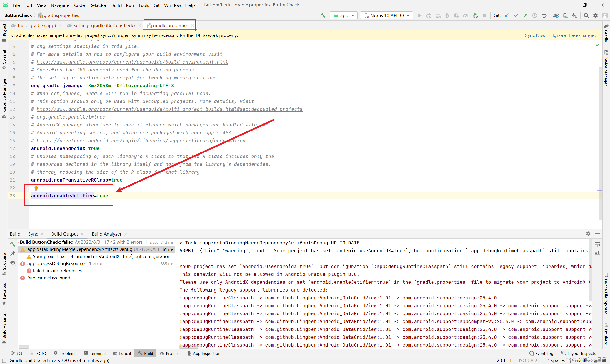610x364 pixels.
Task: Open Git menu in menu bar
Action: click(x=156, y=5)
